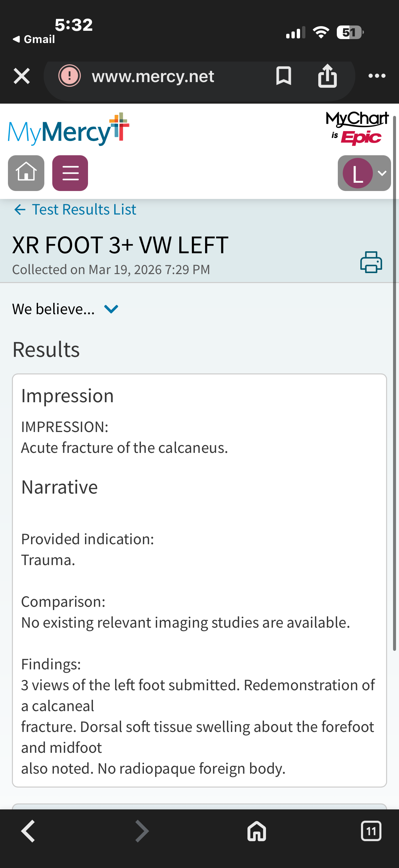Open the three-dot more options menu
The width and height of the screenshot is (399, 868).
pyautogui.click(x=377, y=76)
